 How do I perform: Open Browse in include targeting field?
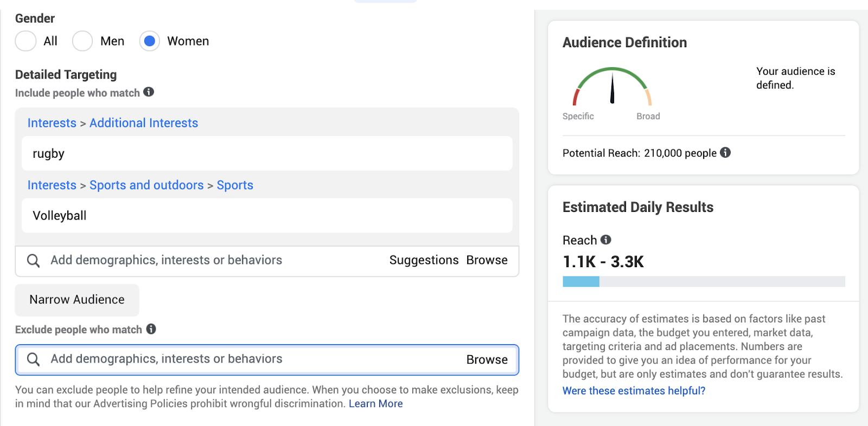click(x=487, y=260)
